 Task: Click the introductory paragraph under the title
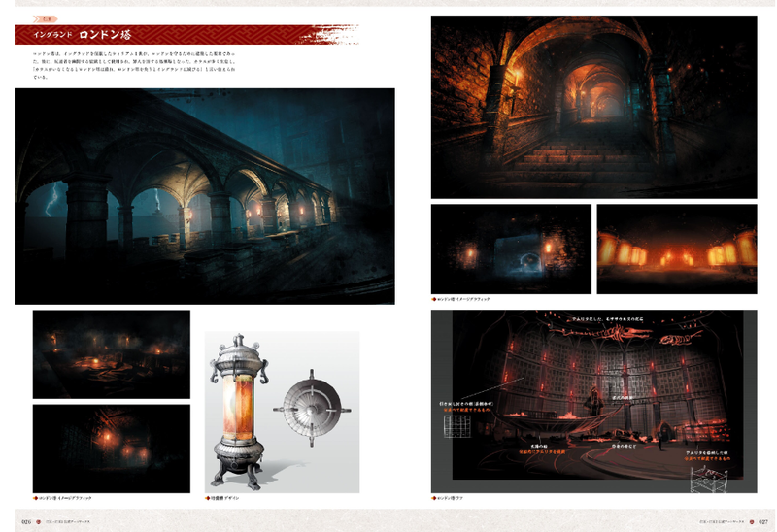134,65
